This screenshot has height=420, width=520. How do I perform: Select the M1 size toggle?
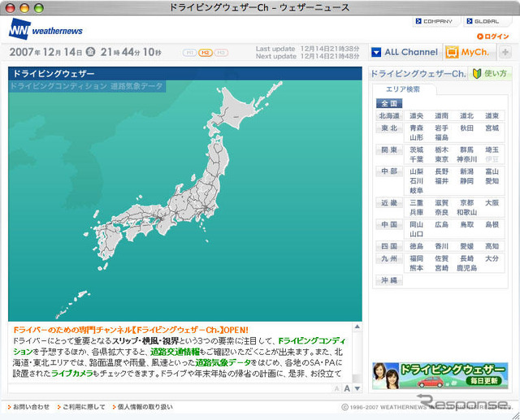[x=189, y=53]
